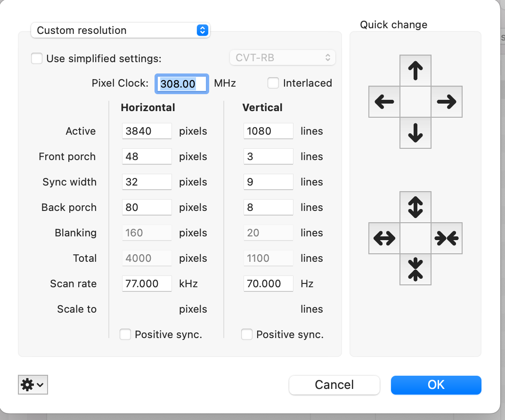Shift display right with Quick change arrow
Viewport: 505px width, 420px height.
pyautogui.click(x=447, y=102)
